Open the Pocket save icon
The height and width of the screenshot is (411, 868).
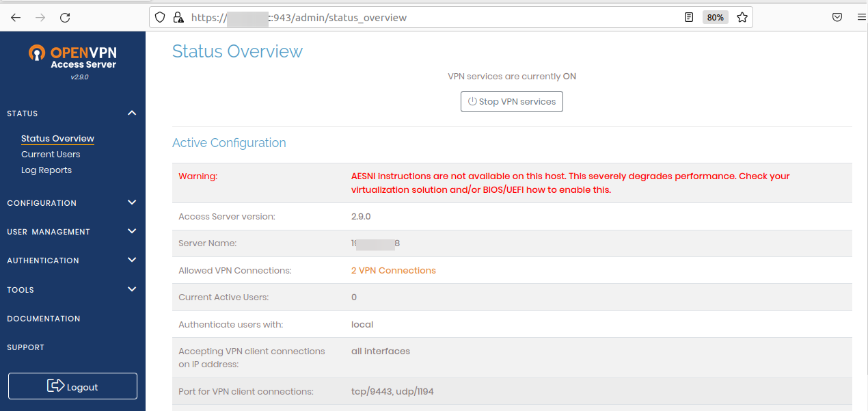[x=837, y=17]
